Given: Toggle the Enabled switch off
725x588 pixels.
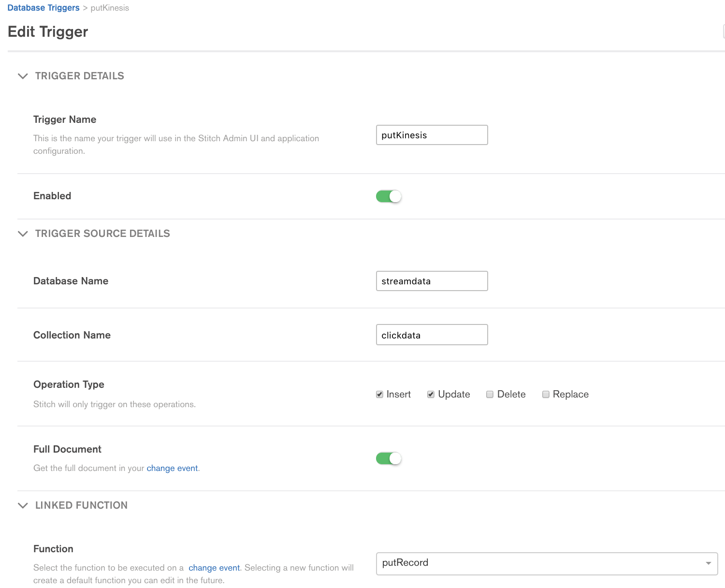Looking at the screenshot, I should tap(389, 196).
